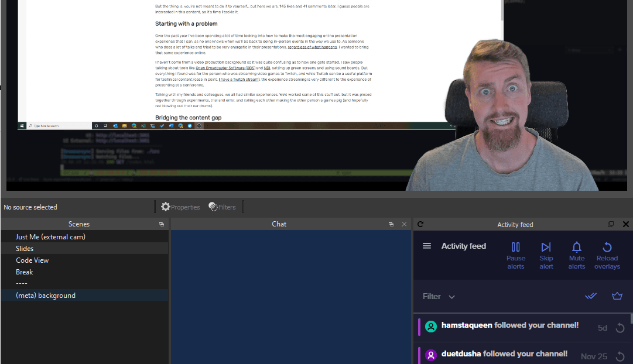The height and width of the screenshot is (364, 633).
Task: Select the Slides scene
Action: [25, 248]
